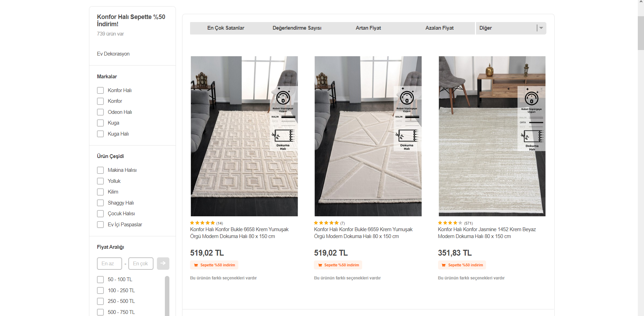This screenshot has height=316, width=644.
Task: Sort by En Çok Satanlar tab
Action: point(226,28)
